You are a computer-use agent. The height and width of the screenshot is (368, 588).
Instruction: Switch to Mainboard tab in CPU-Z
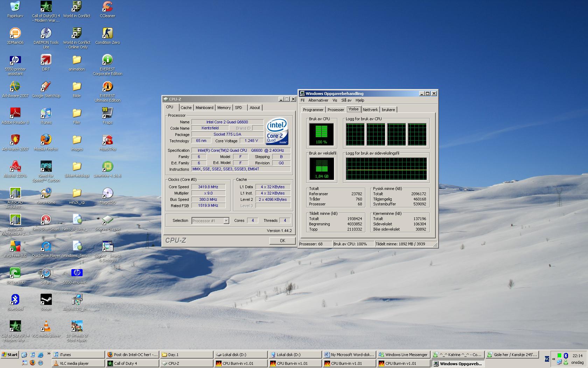(204, 108)
